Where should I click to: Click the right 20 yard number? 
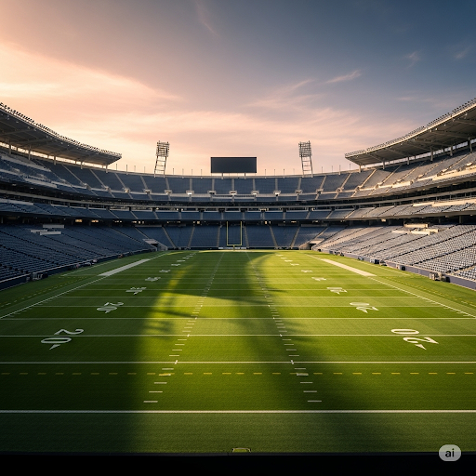[415, 338]
